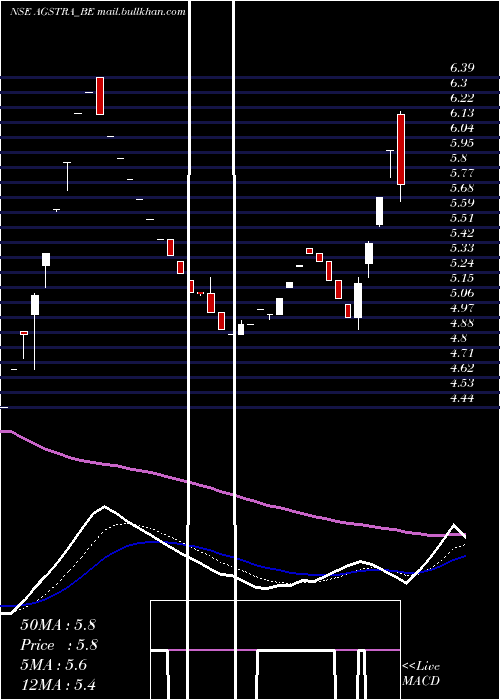Screen dimensions: 500x700
Task: Click the 4.62 price axis label
Action: coord(462,368)
